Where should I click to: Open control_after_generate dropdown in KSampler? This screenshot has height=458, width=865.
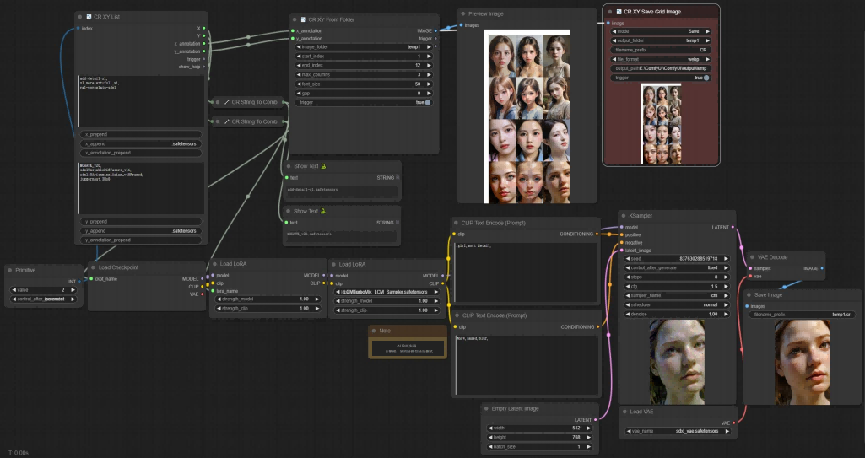[x=677, y=268]
